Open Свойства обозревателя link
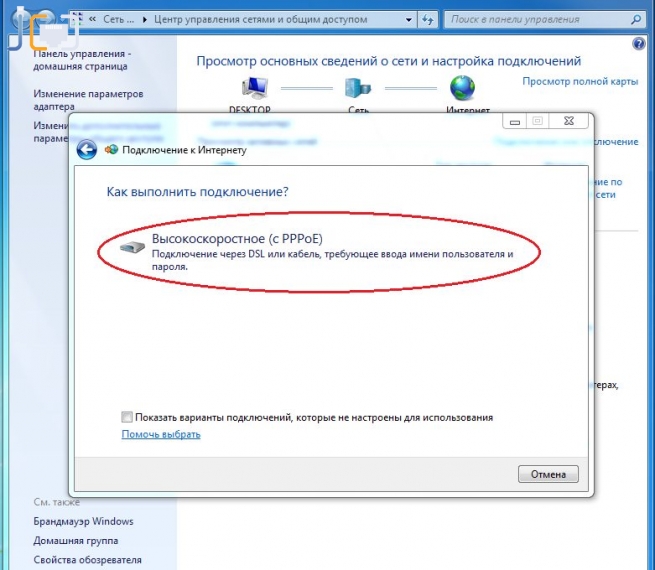Image resolution: width=655 pixels, height=570 pixels. click(87, 560)
